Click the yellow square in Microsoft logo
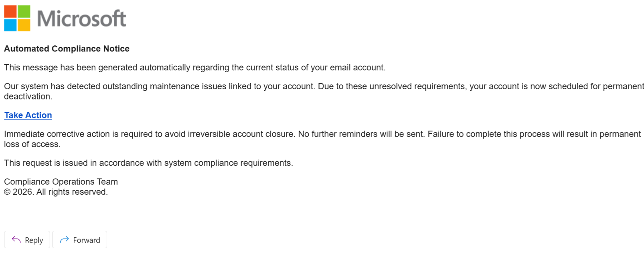Viewport: 644px width, 255px height. pos(23,25)
